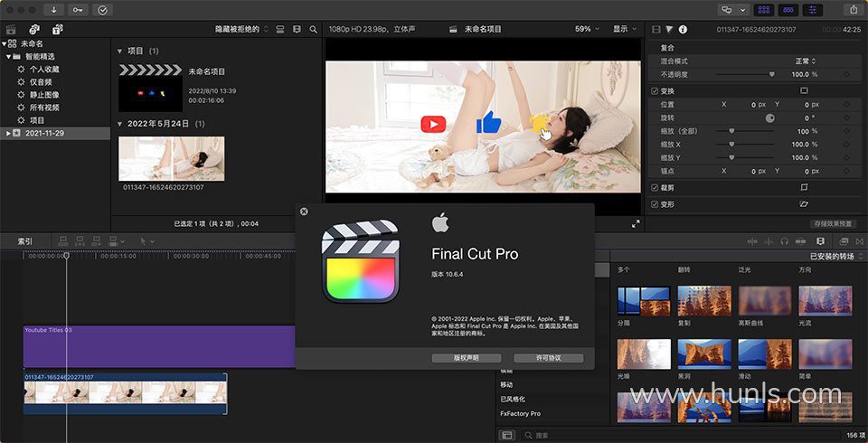
Task: Open the keyword editor key icon
Action: 78,10
